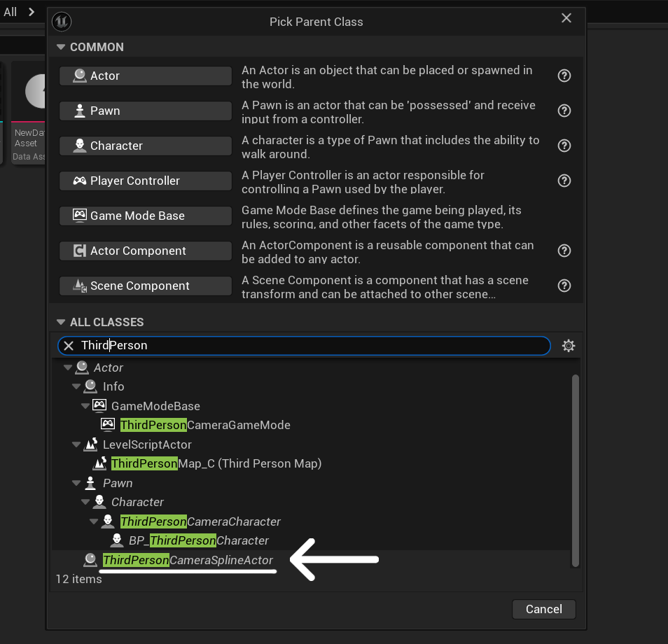668x644 pixels.
Task: Click the class list vertical scrollbar
Action: pyautogui.click(x=576, y=469)
